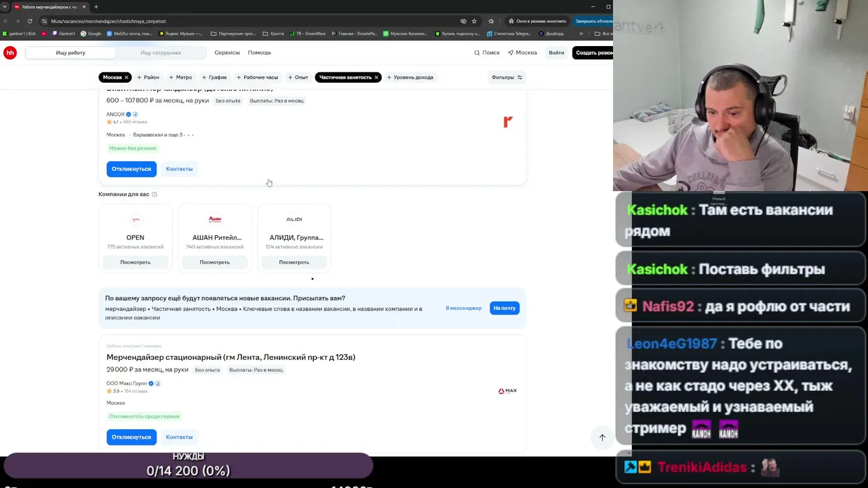Open the Google bookmark
Viewport: 868px width, 488px height.
[91, 34]
